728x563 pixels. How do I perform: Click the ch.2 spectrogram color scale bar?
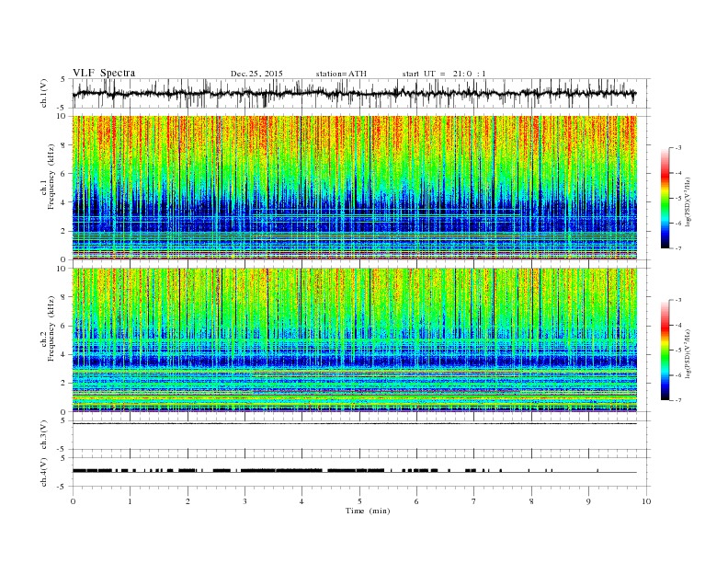[665, 350]
